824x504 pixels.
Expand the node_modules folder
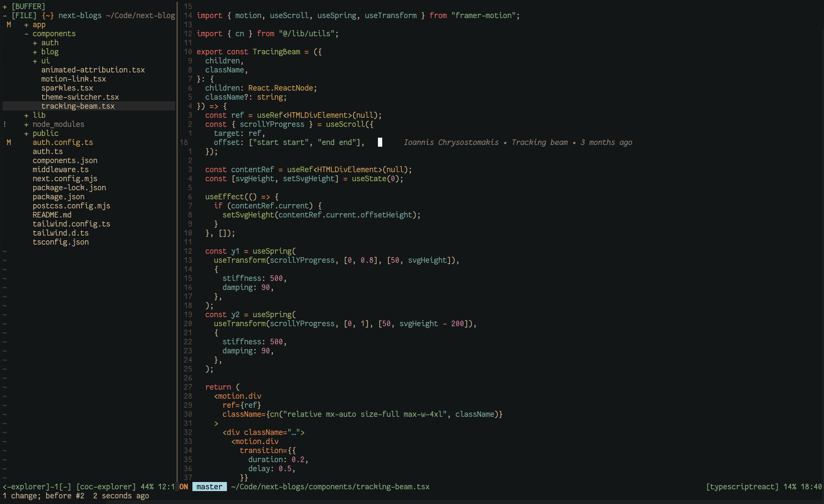point(26,124)
